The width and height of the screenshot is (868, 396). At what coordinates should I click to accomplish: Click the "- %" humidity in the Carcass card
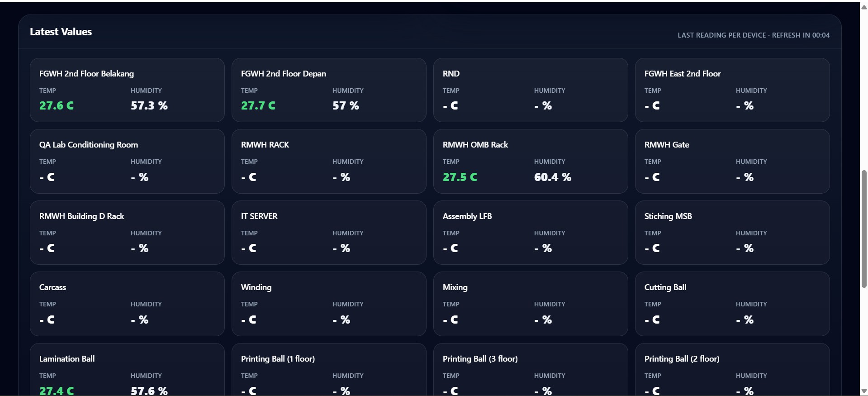tap(140, 320)
